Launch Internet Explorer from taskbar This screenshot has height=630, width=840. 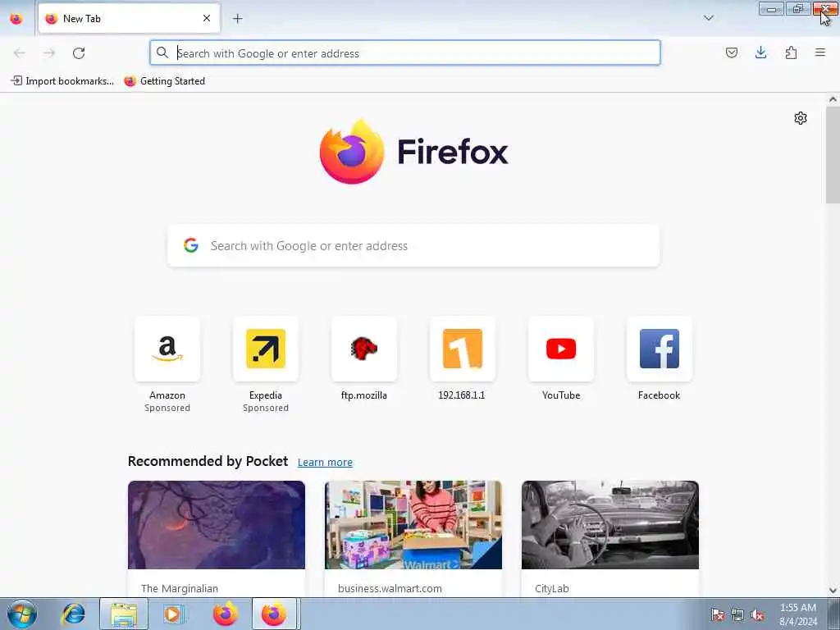tap(73, 614)
